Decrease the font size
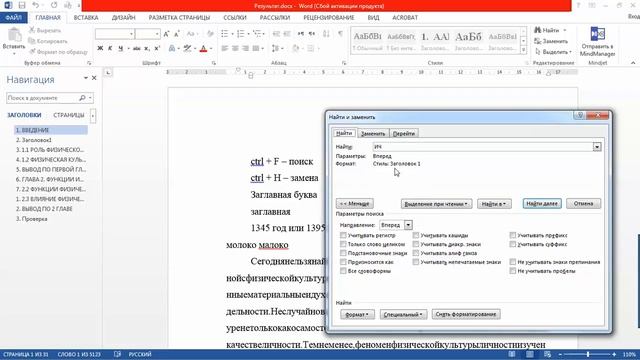Viewport: 640px width, 360px height. 176,34
